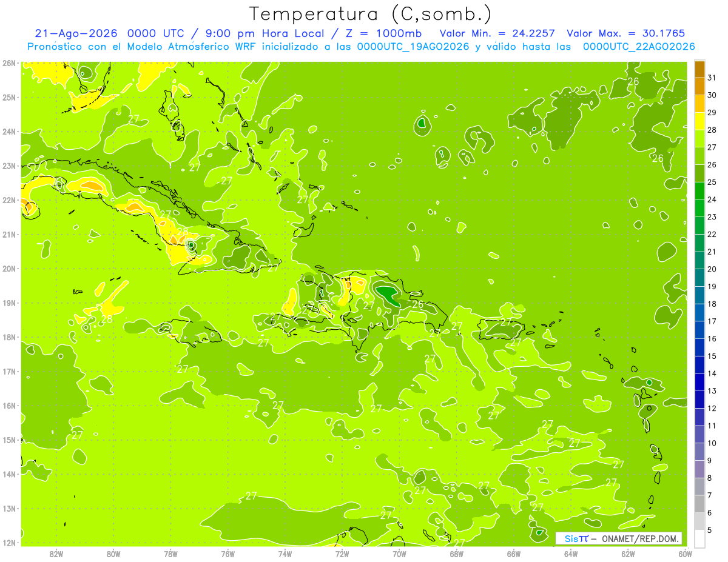Screen dimensions: 728x562
Task: Click the latitude label "13N"
Action: click(x=8, y=508)
